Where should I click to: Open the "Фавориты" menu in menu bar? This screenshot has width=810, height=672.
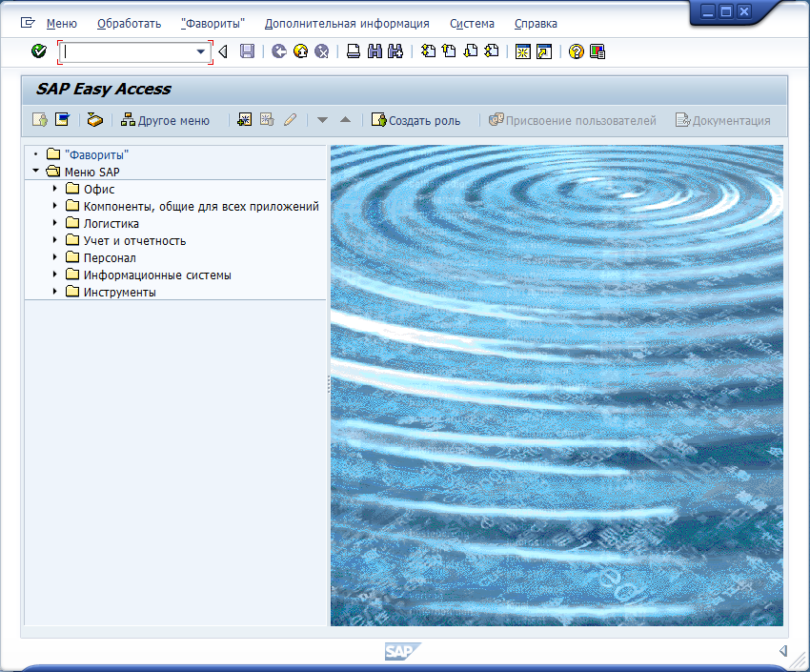pyautogui.click(x=213, y=24)
